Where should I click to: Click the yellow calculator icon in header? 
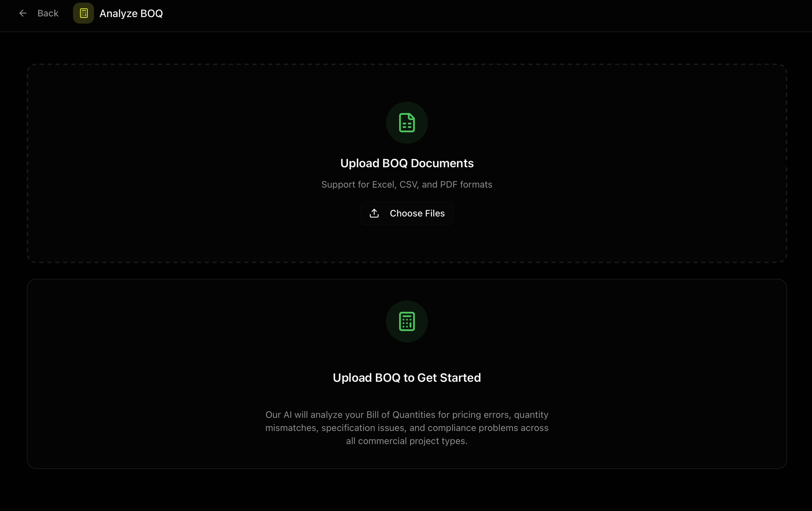click(83, 13)
